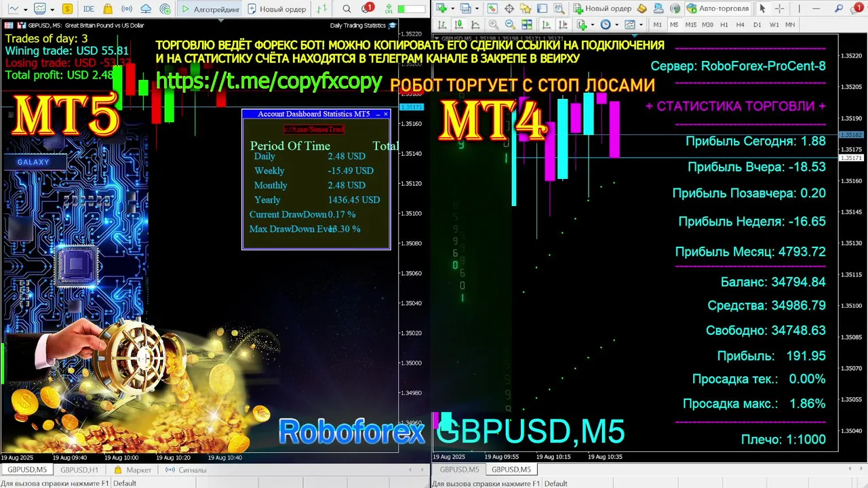Open the Terminal panel icon in MT4
Screen dimensions: 868x488
tap(542, 9)
